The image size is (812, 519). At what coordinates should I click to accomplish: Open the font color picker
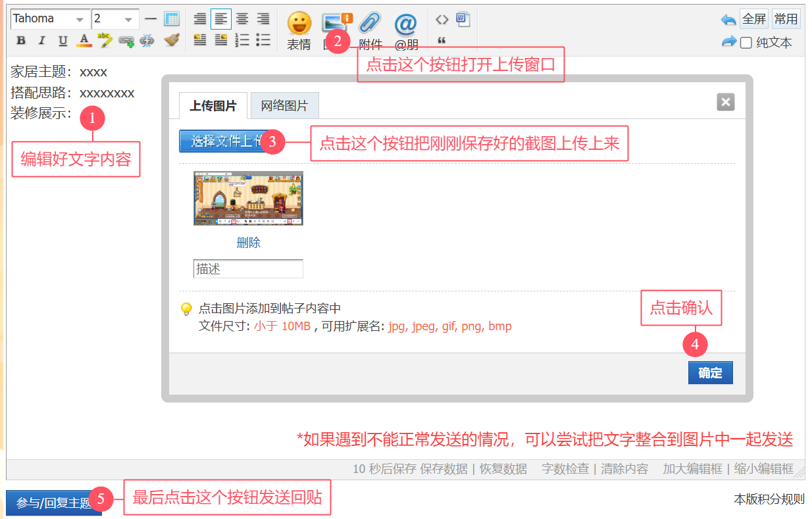(x=84, y=41)
